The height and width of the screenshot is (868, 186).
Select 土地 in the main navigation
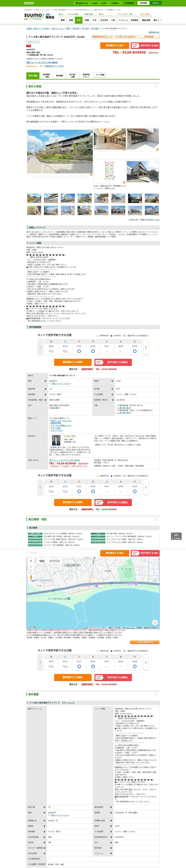(113, 20)
